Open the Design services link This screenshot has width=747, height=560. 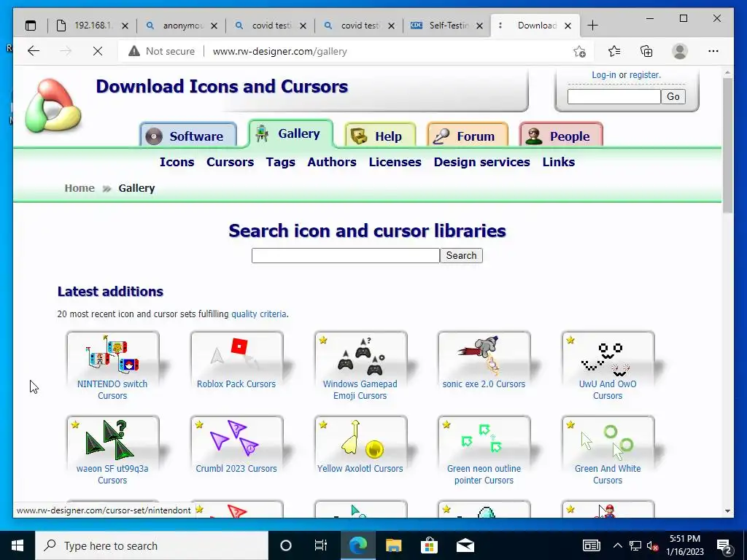coord(481,163)
